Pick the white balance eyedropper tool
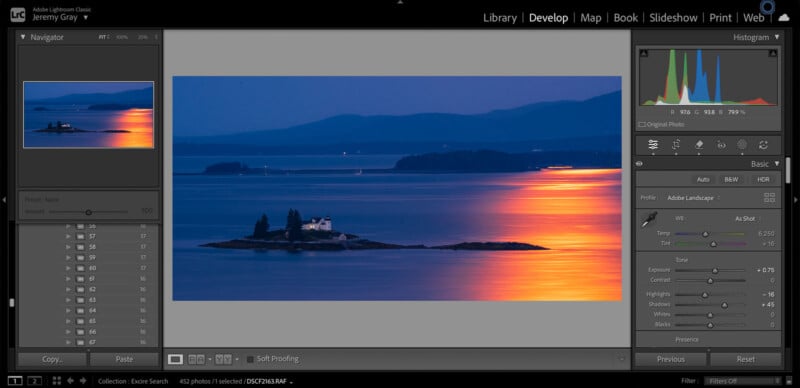The height and width of the screenshot is (388, 800). click(x=649, y=220)
